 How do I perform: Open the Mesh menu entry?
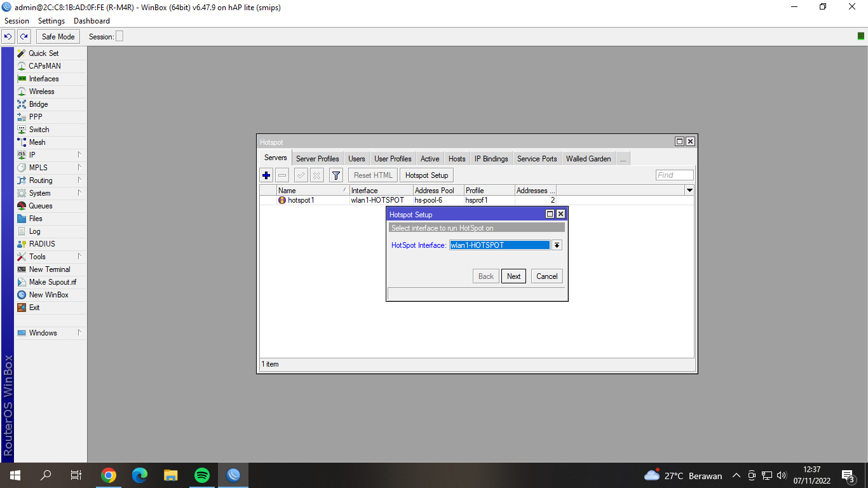(x=51, y=142)
